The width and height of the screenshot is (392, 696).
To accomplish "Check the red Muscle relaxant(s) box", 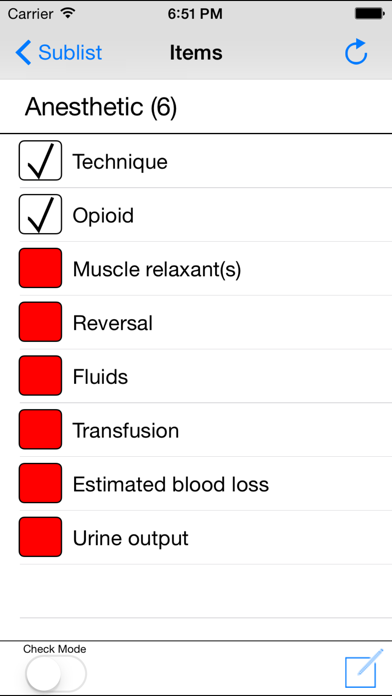I will (40, 268).
